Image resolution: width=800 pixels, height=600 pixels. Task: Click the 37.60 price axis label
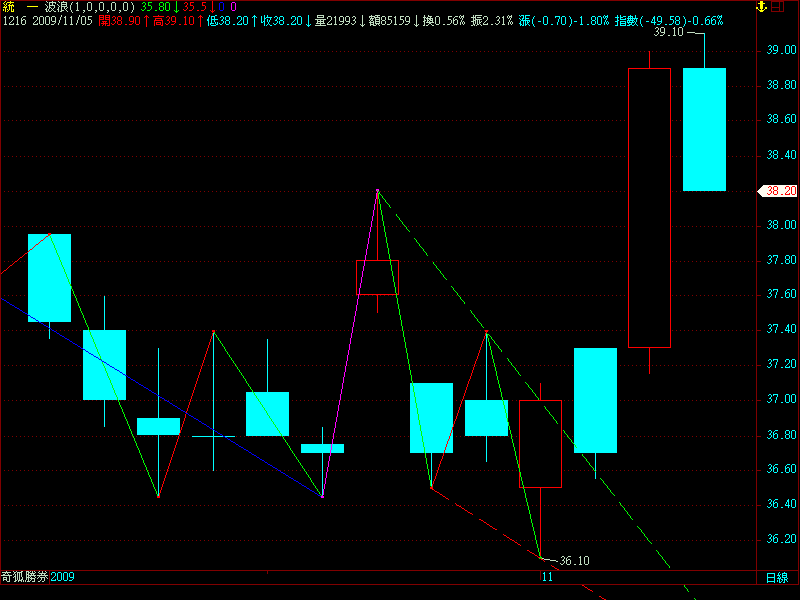781,294
